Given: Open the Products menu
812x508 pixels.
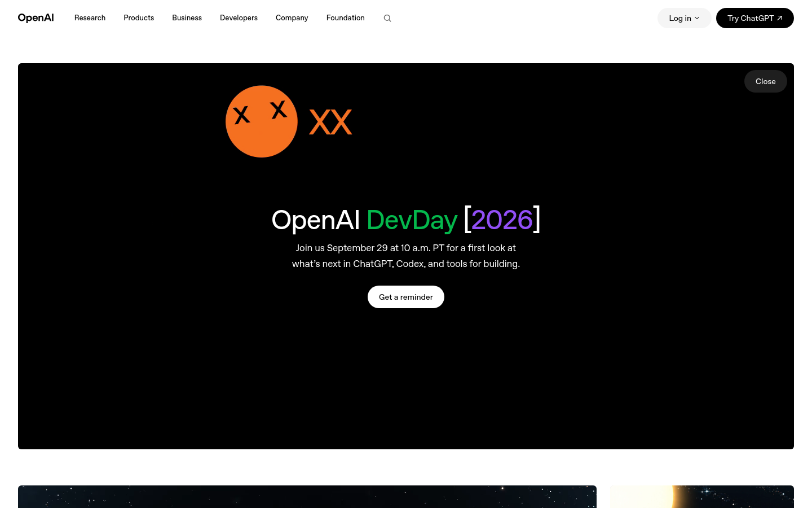Looking at the screenshot, I should [x=139, y=18].
